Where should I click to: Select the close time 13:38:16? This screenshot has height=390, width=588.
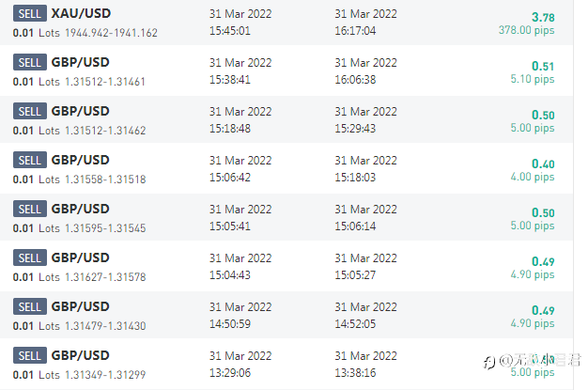(x=355, y=373)
